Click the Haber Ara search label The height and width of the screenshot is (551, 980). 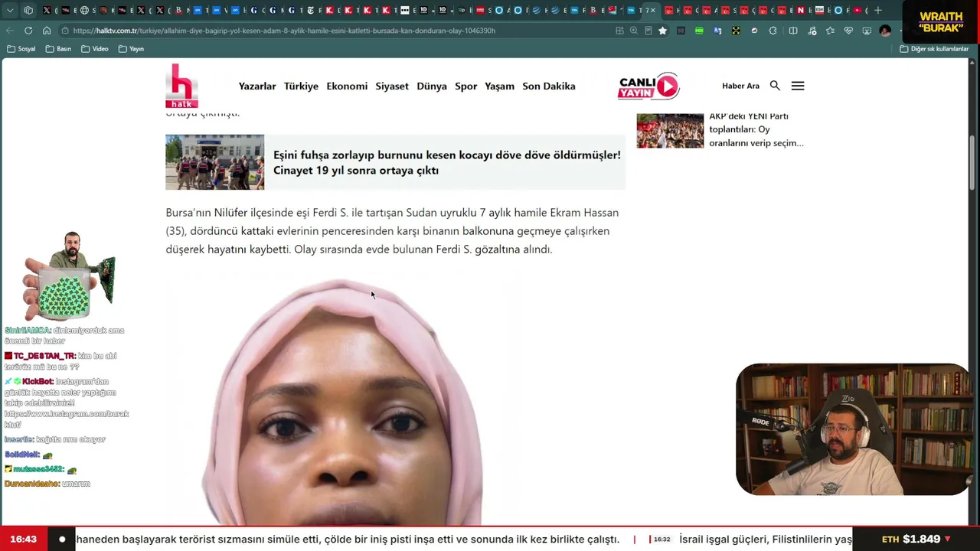click(740, 86)
